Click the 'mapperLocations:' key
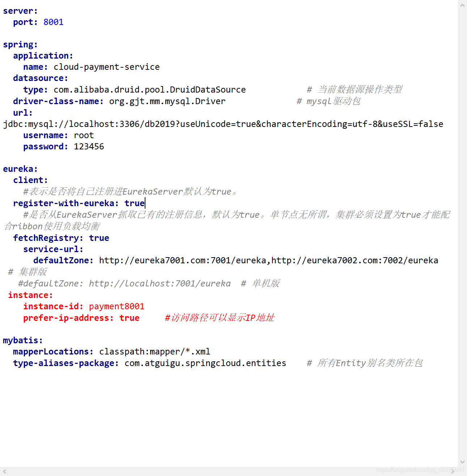 53,352
